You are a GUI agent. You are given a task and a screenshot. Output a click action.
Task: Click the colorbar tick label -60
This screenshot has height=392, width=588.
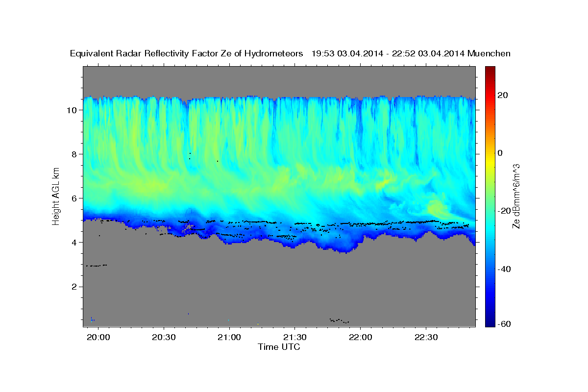505,324
